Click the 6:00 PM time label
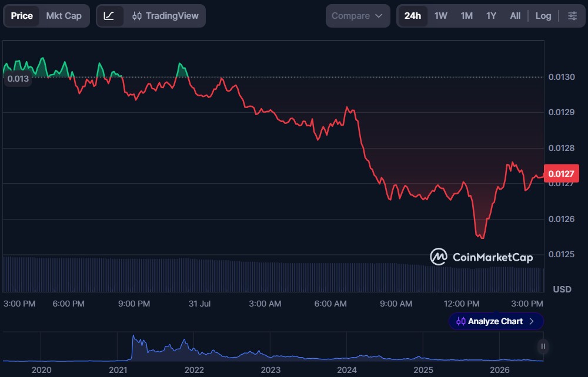Image resolution: width=588 pixels, height=377 pixels. [68, 304]
